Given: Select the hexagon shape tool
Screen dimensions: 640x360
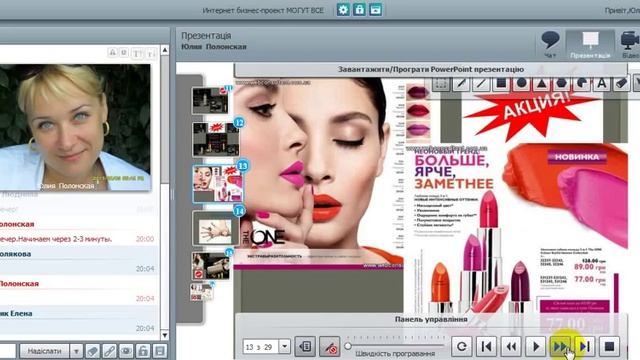Looking at the screenshot, I should point(562,84).
